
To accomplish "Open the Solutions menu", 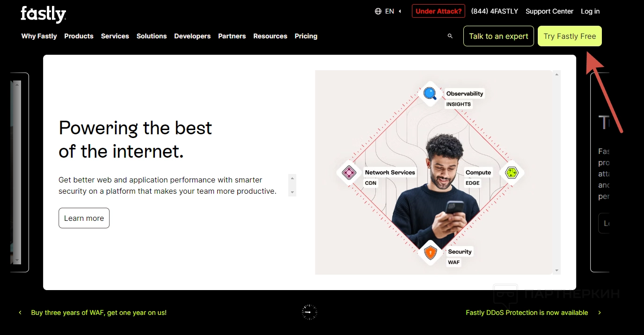I will 152,36.
